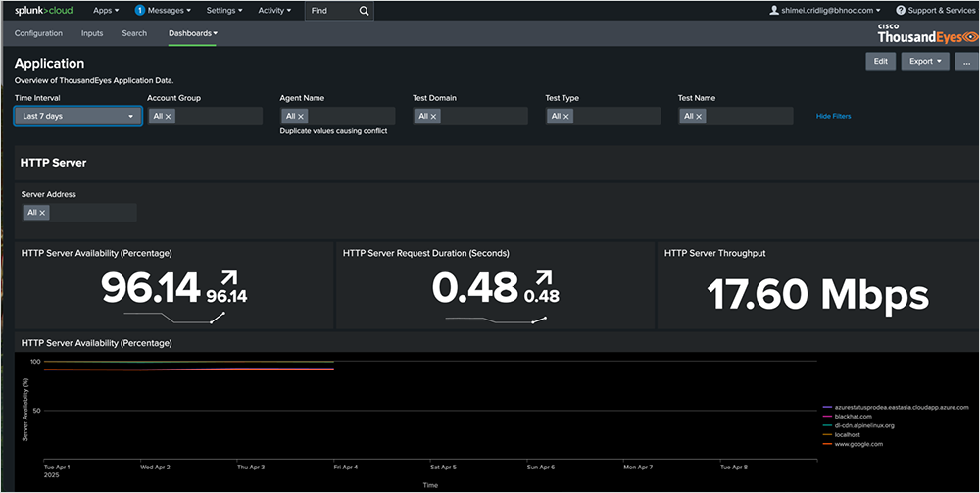Remove the All tag in Server Address
The height and width of the screenshot is (493, 980).
(x=42, y=213)
